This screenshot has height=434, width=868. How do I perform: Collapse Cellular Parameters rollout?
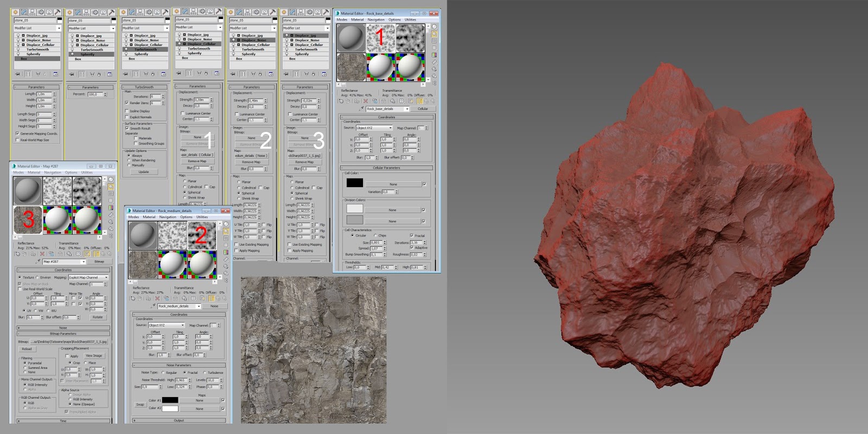click(386, 168)
